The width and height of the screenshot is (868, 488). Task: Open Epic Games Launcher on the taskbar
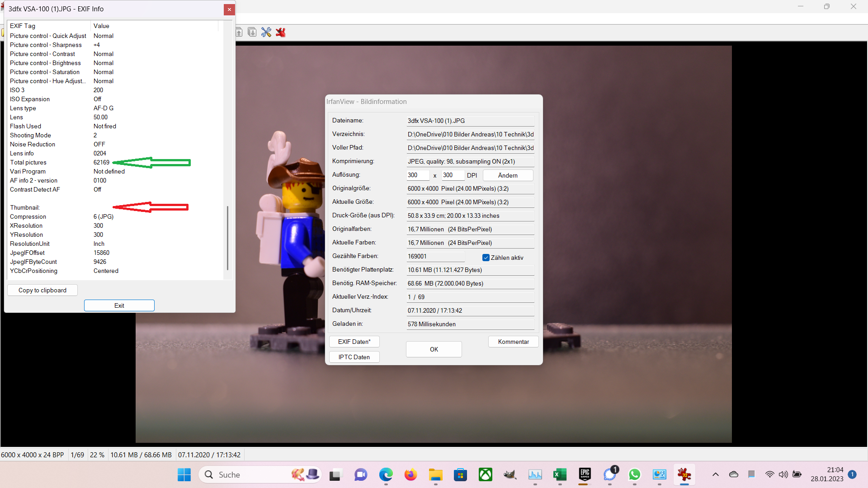[x=585, y=474]
